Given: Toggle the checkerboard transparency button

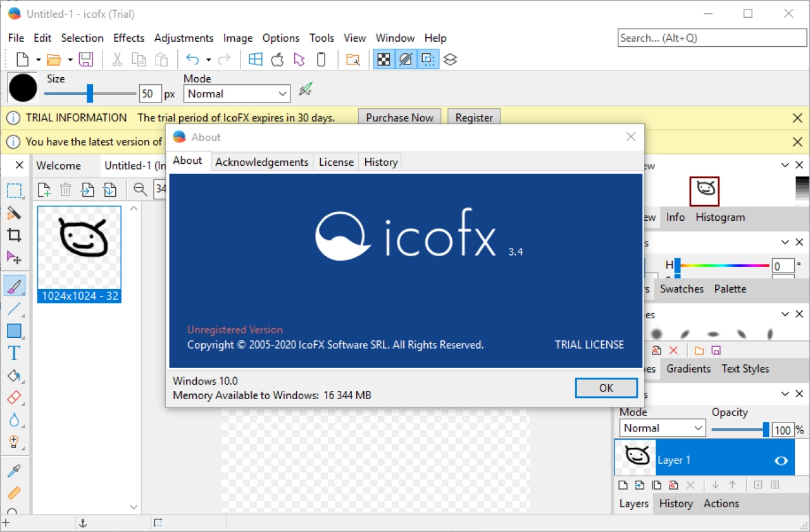Looking at the screenshot, I should tap(383, 59).
